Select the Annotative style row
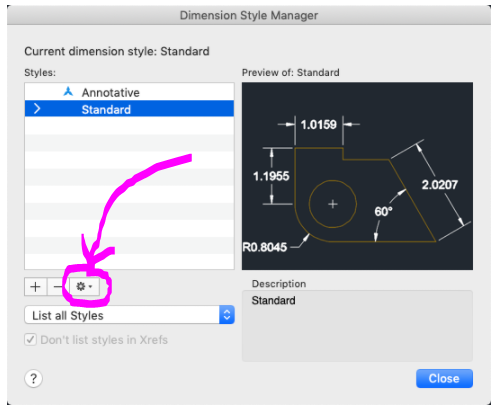Screen dimensions: 498x408 pyautogui.click(x=129, y=92)
